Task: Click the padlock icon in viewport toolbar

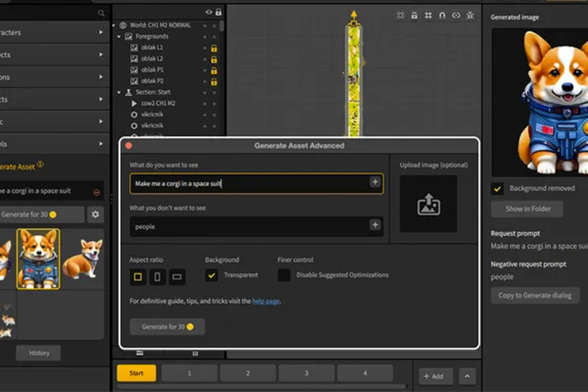Action: click(x=414, y=16)
